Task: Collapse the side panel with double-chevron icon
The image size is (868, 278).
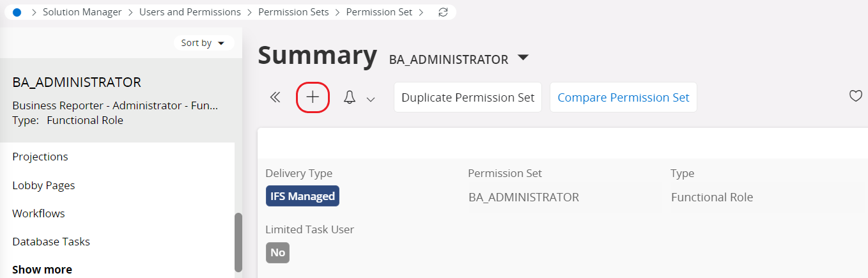Action: point(275,97)
